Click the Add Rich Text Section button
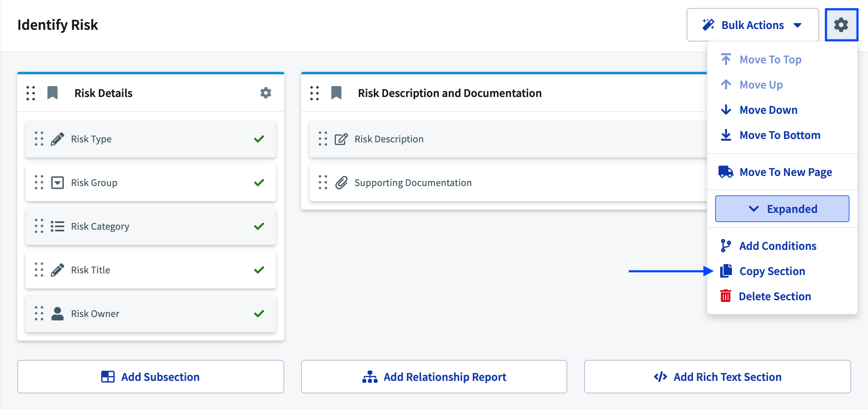The width and height of the screenshot is (868, 409). click(717, 377)
